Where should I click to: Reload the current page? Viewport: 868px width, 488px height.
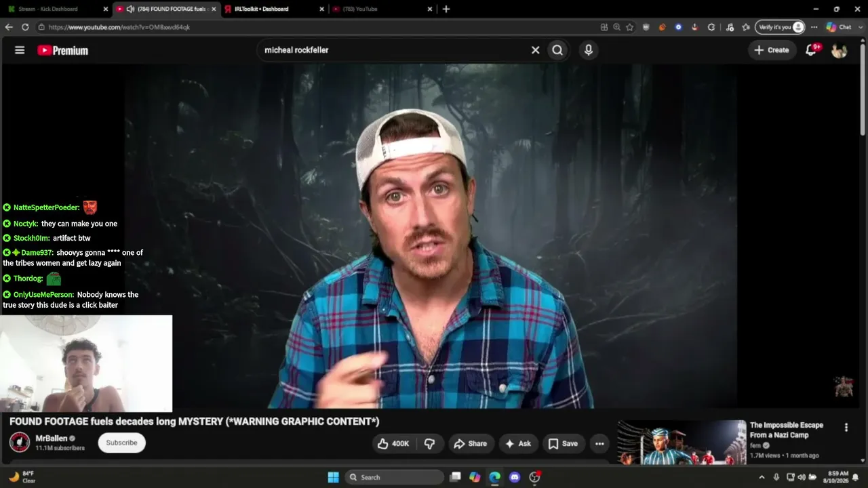25,27
